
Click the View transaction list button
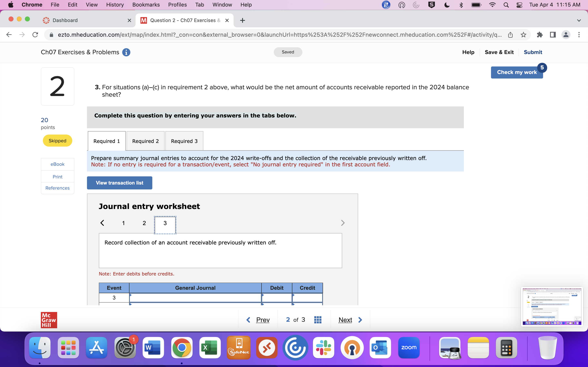click(x=120, y=183)
